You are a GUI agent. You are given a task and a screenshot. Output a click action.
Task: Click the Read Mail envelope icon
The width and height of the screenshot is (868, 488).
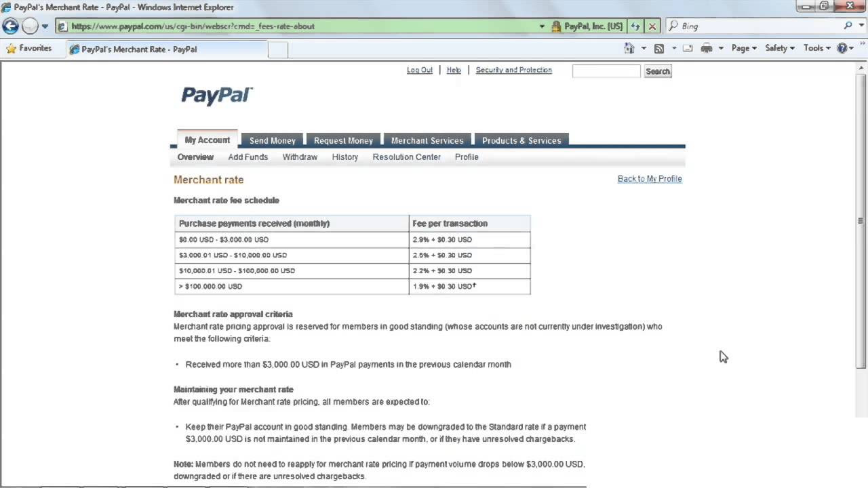(x=688, y=48)
